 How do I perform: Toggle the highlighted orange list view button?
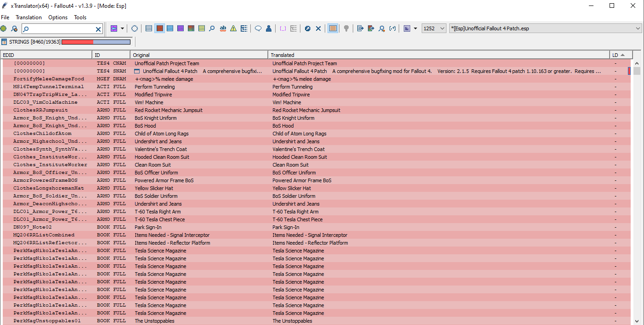333,28
